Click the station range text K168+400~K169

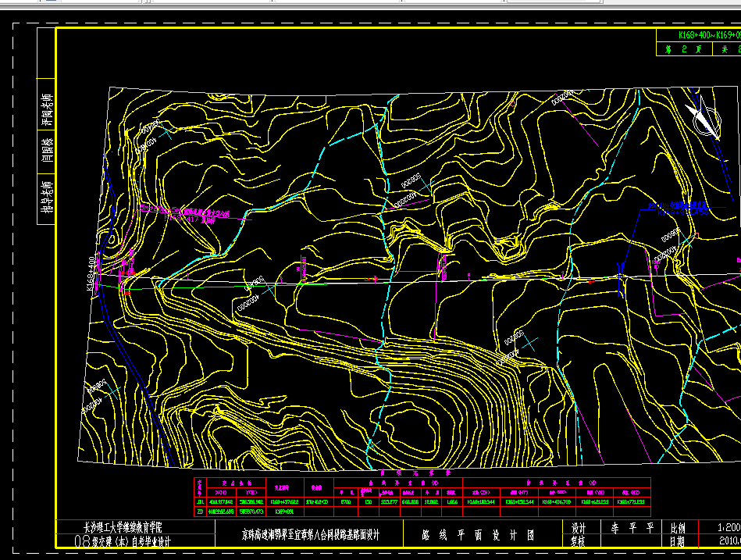point(709,35)
